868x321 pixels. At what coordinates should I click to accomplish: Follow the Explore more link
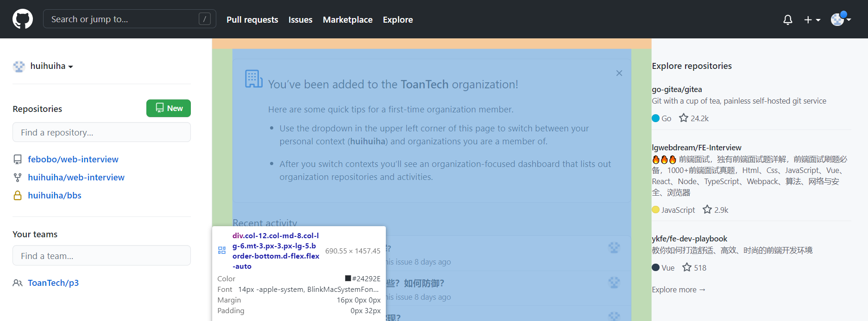point(679,290)
